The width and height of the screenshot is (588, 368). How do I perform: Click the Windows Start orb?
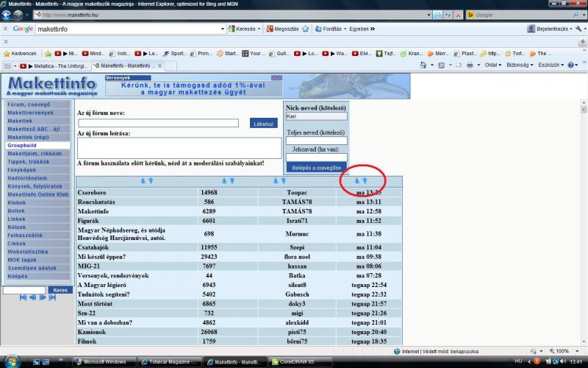12,361
